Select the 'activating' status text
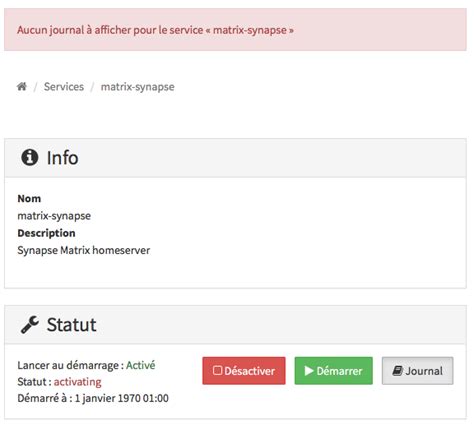 click(x=77, y=382)
